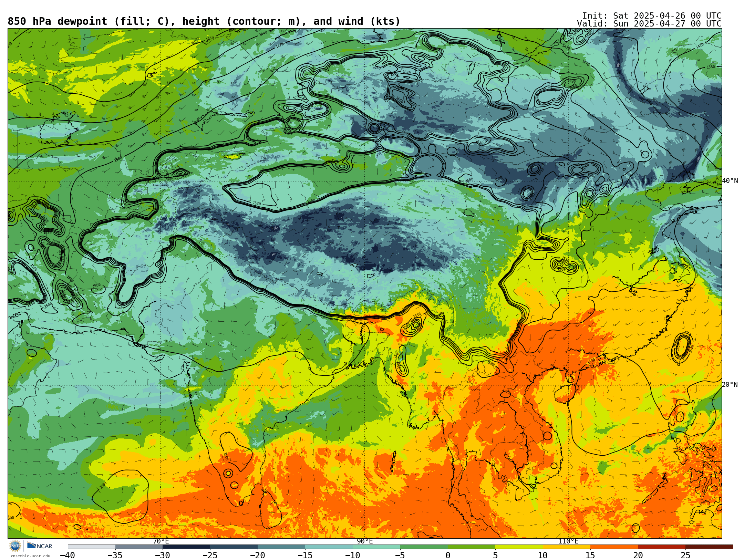This screenshot has width=744, height=560.
Task: Pick the yellow-green 5 to 10 colorbar segment
Action: [519, 547]
